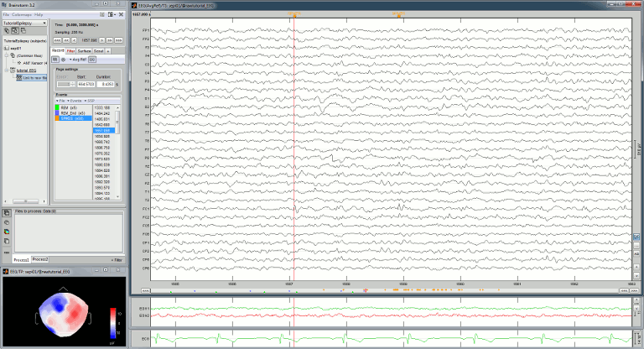644x349 pixels.
Task: Select the SPIKE event group
Action: [x=70, y=119]
